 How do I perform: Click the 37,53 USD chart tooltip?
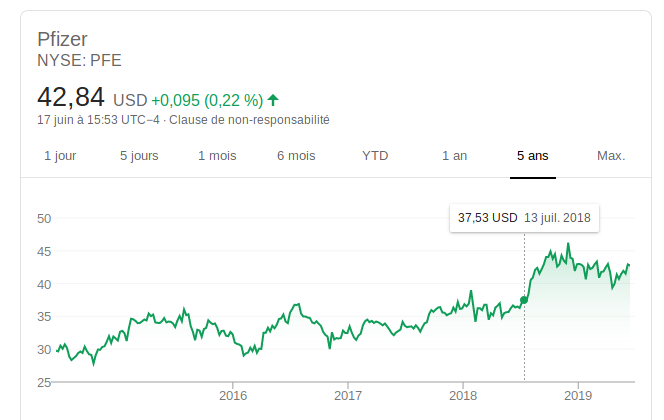coord(523,218)
